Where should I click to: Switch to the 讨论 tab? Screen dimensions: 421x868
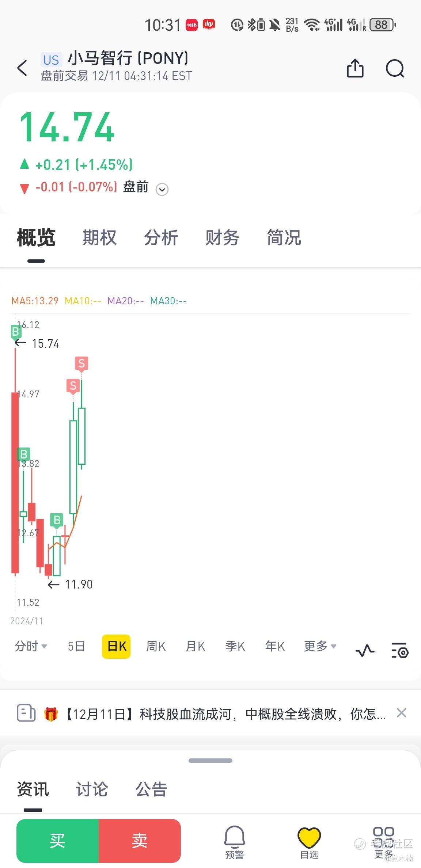pos(92,789)
